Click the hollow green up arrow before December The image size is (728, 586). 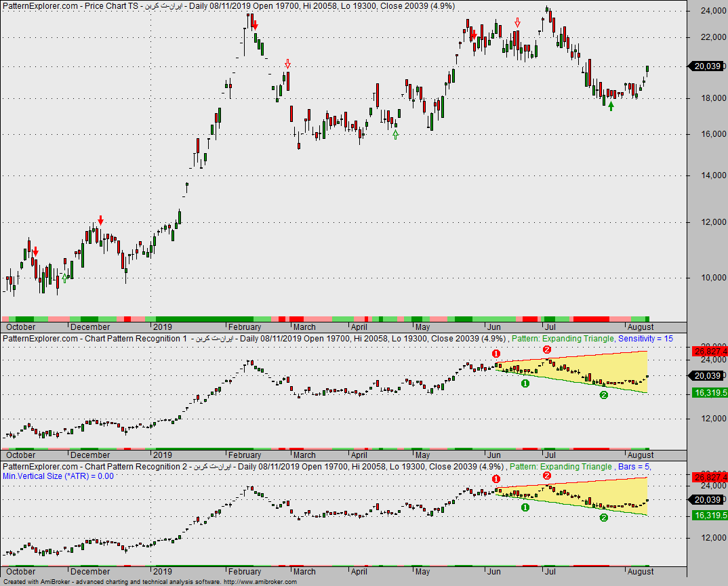click(x=65, y=278)
